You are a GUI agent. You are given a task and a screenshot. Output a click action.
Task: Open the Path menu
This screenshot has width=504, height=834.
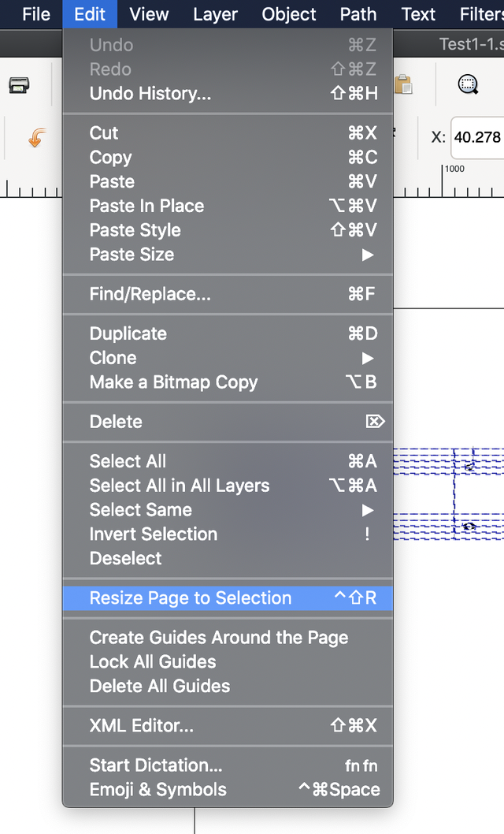click(x=358, y=14)
